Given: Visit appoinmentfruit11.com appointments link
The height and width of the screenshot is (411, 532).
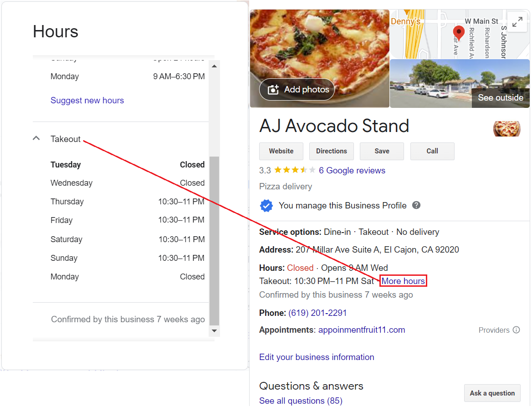Looking at the screenshot, I should (361, 330).
